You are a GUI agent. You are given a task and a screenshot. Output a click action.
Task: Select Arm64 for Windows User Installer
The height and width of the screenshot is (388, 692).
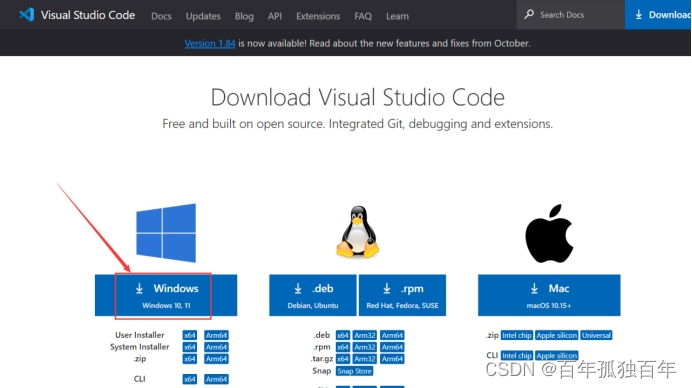216,335
